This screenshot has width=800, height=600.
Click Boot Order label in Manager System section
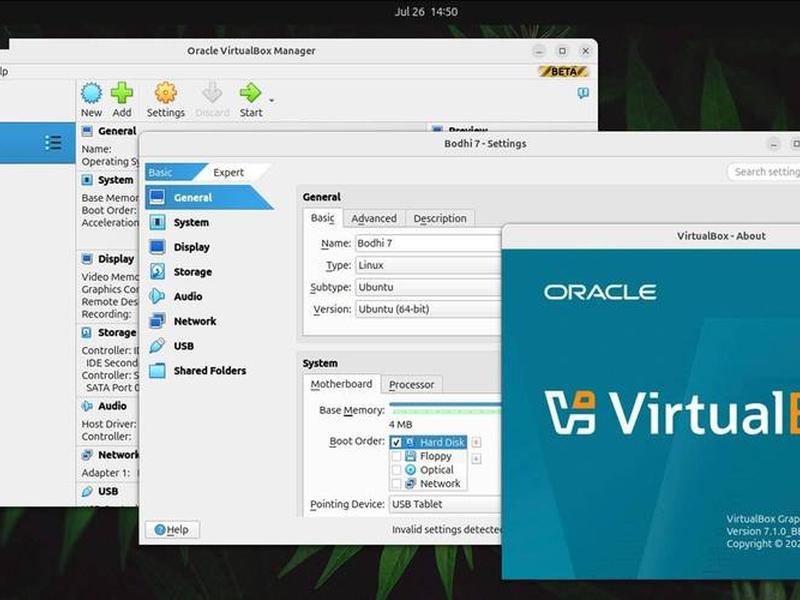(109, 210)
